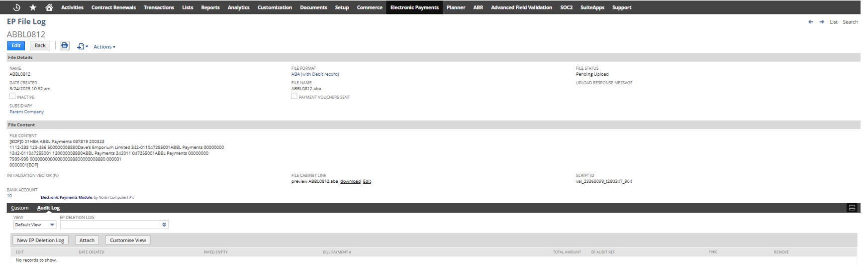Screen dimensions: 868x265
Task: Open the Shortcuts star icon
Action: coord(33,7)
